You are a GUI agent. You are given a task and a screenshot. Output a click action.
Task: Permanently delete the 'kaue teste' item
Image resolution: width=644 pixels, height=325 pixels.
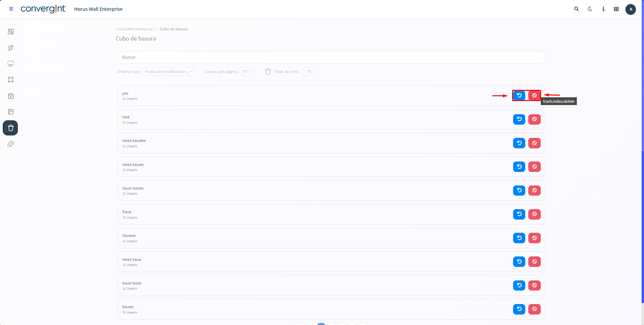pyautogui.click(x=534, y=285)
